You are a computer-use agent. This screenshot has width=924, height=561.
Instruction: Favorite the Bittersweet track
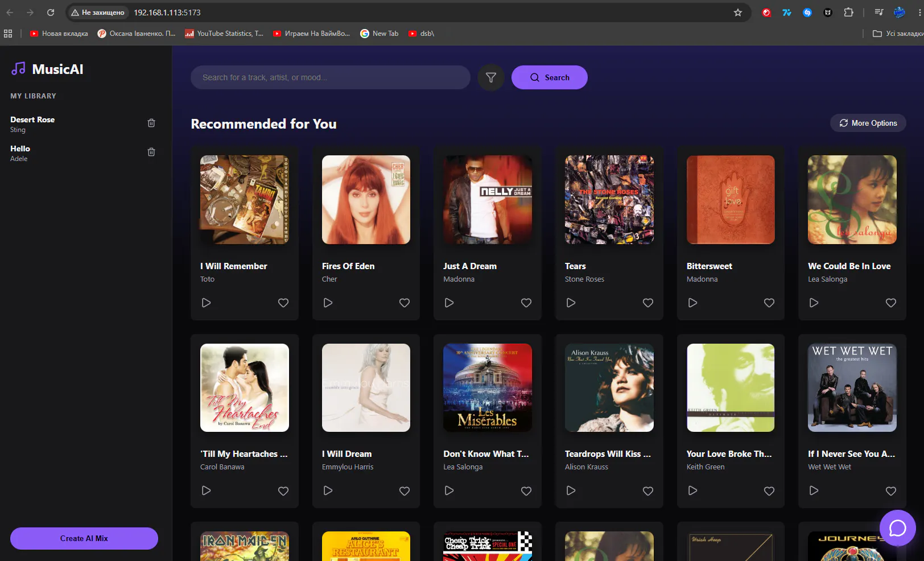769,303
